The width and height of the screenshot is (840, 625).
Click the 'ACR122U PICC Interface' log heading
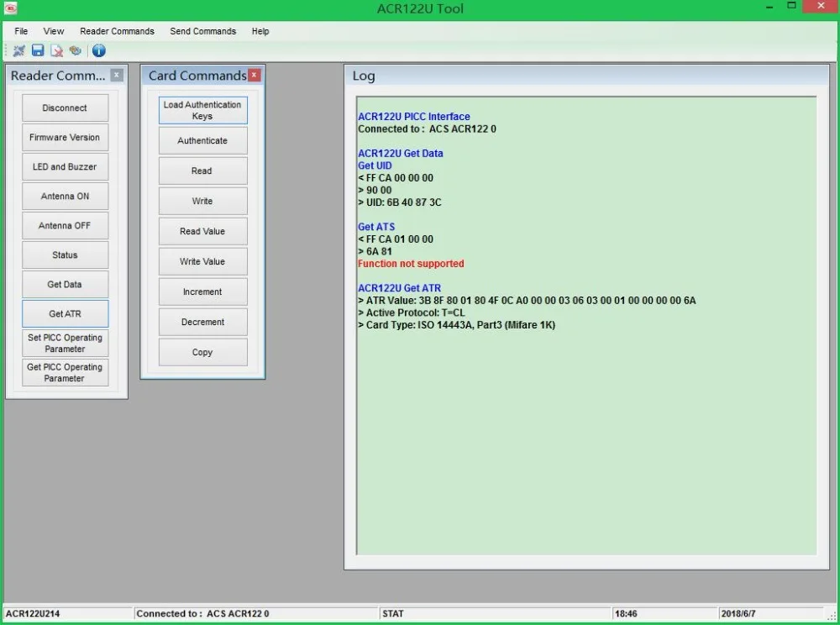coord(413,116)
